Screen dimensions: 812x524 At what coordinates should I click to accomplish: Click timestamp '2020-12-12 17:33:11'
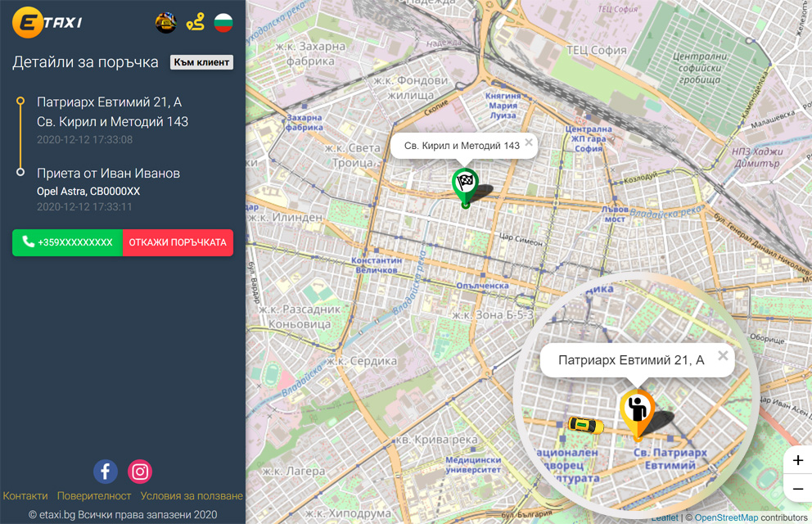coord(84,206)
